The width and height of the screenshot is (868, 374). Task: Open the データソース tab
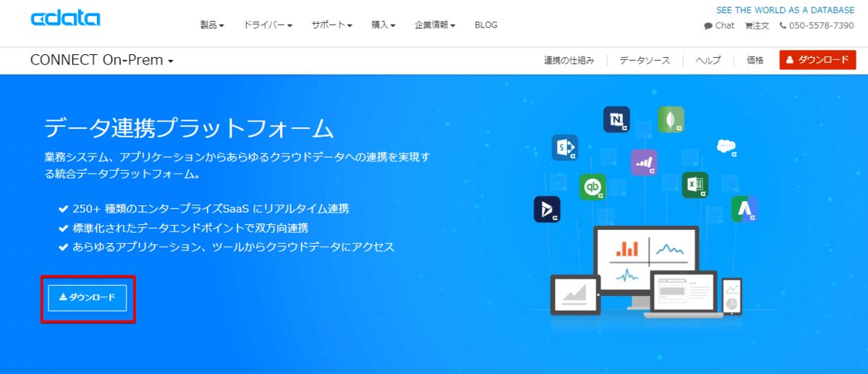(644, 61)
